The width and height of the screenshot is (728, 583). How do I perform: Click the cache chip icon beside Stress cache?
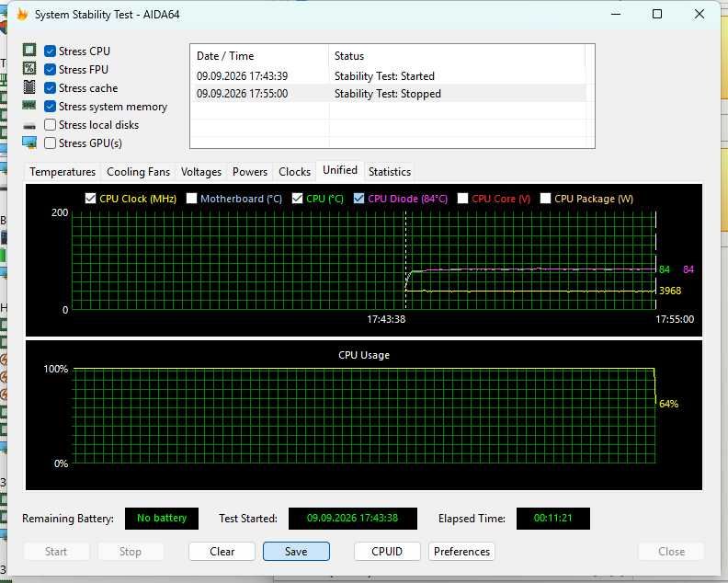[x=29, y=86]
